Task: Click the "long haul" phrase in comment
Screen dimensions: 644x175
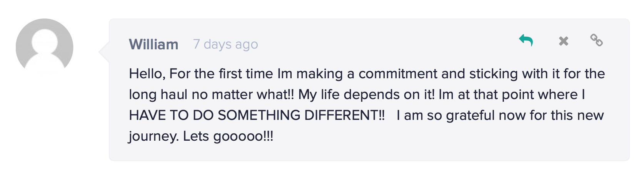Action: pos(158,94)
